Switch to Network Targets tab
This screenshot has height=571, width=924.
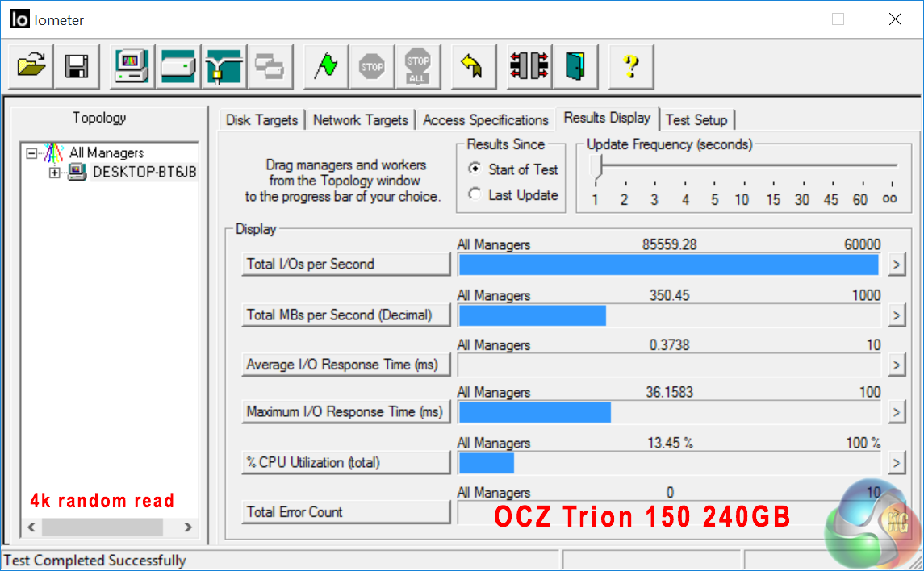click(x=360, y=120)
